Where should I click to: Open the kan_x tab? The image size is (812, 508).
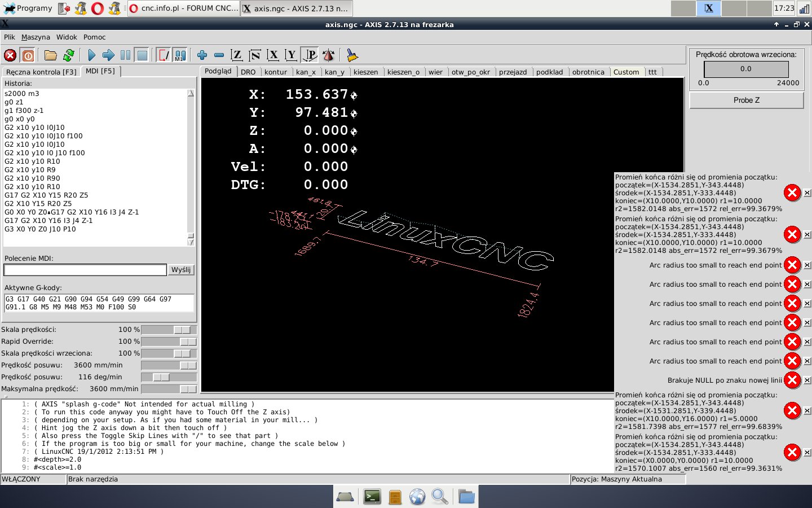pos(306,72)
